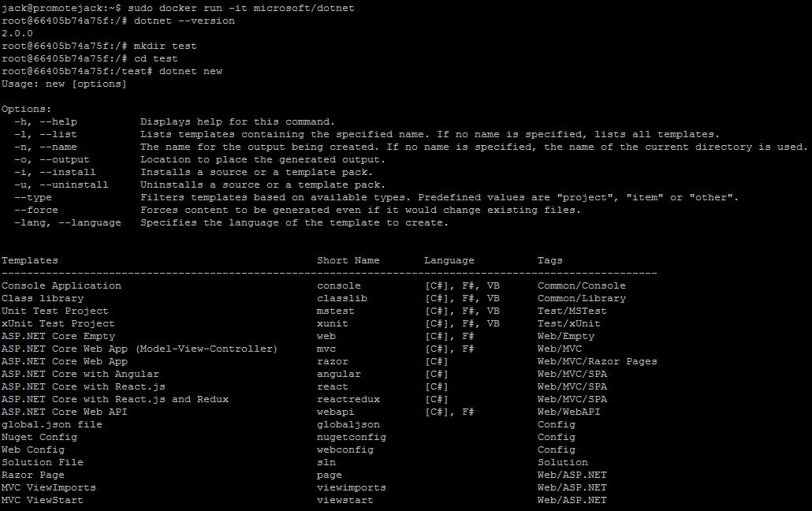Screen dimensions: 812x511
Task: Click the 'webconfig' short name
Action: pos(345,449)
